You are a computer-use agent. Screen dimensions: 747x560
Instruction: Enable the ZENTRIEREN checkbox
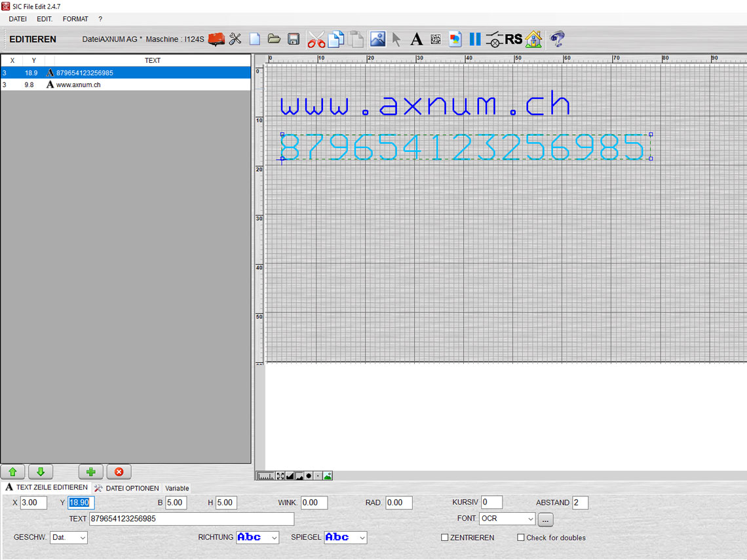445,538
